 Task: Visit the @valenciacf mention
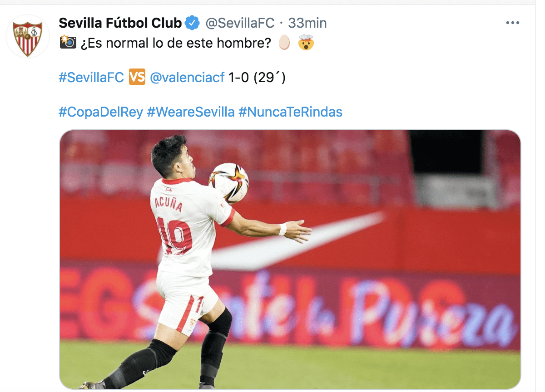pyautogui.click(x=187, y=78)
